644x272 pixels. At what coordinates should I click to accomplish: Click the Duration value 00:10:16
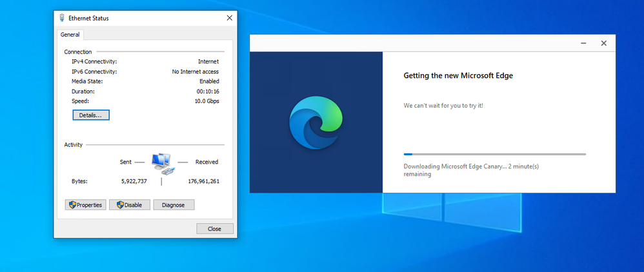[x=208, y=91]
